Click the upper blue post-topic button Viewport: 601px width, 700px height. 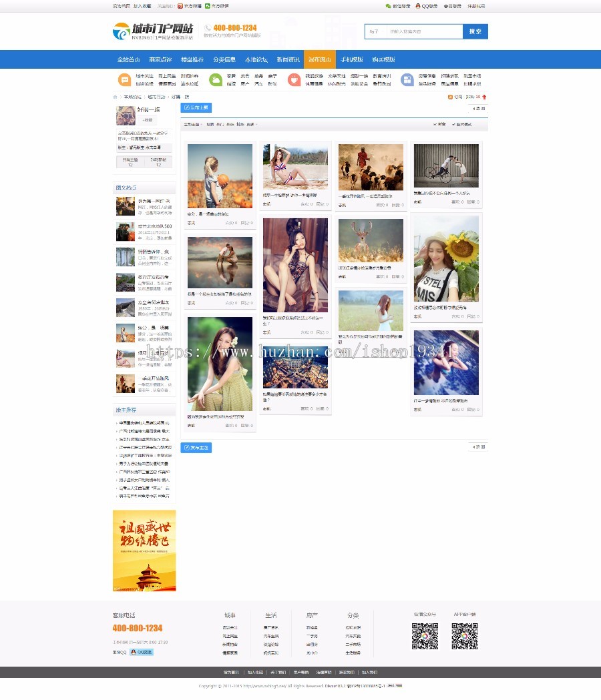[196, 107]
